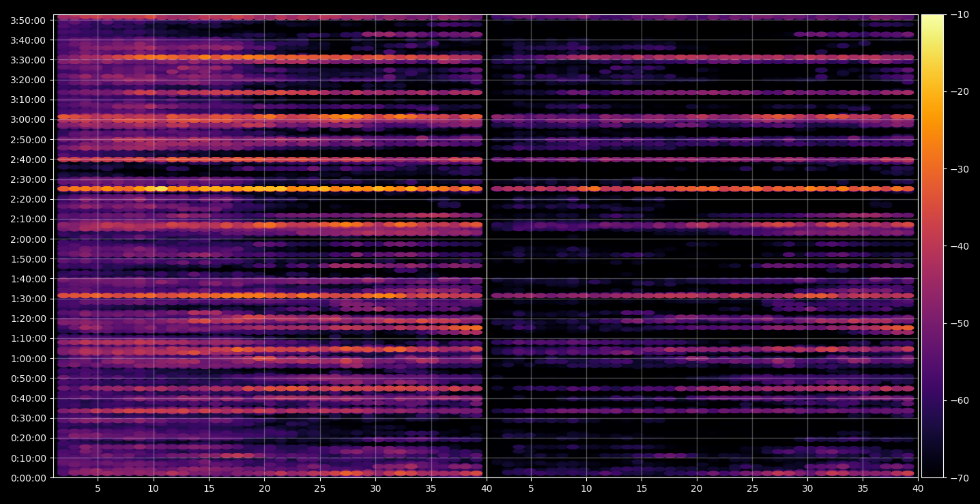980x504 pixels.
Task: Click x-axis label 20 under the left plot
Action: (x=264, y=488)
